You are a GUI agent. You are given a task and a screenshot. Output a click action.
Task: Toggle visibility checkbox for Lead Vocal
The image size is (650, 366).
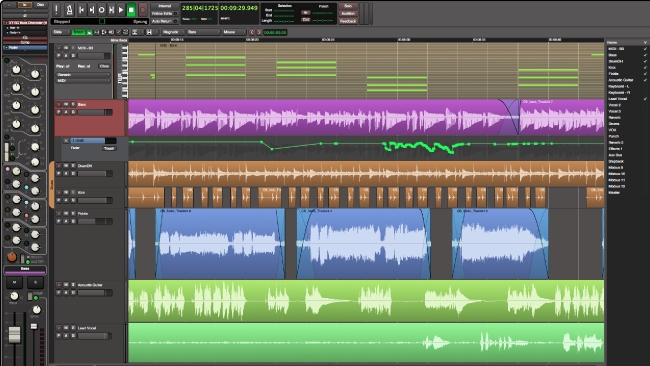click(x=645, y=99)
